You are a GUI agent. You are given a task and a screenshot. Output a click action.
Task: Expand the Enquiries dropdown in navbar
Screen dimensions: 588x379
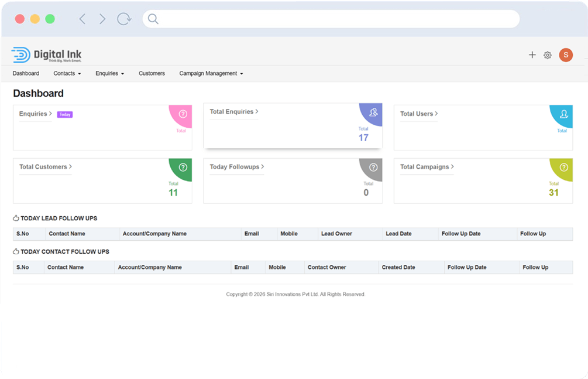point(109,74)
